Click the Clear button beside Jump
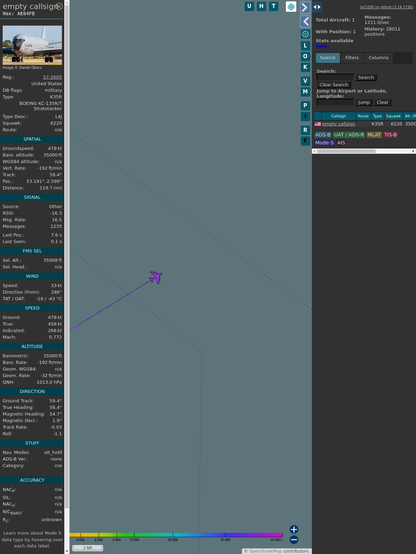This screenshot has height=554, width=416. coord(382,102)
